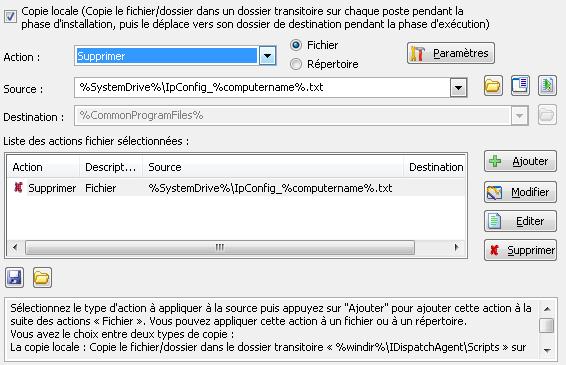Image resolution: width=566 pixels, height=365 pixels.
Task: Open the disabled Destination dropdown arrow
Action: (x=519, y=116)
